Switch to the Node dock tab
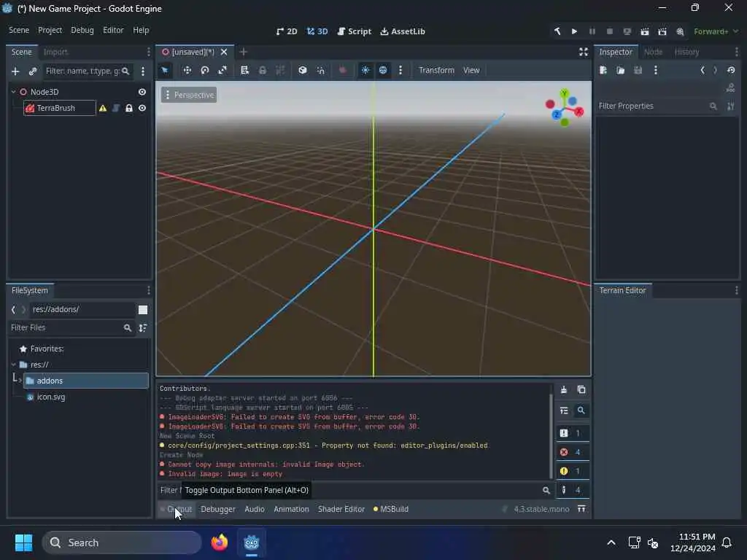Viewport: 747px width, 560px height. pyautogui.click(x=653, y=52)
